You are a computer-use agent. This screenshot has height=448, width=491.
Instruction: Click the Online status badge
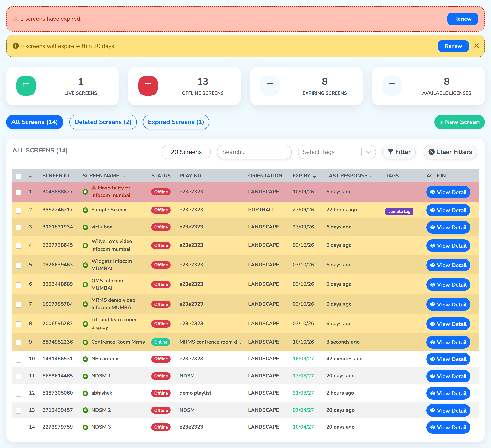161,342
